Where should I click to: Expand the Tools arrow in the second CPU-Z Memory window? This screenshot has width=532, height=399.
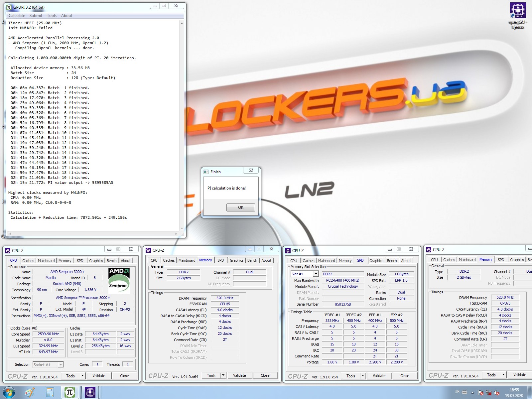[223, 375]
